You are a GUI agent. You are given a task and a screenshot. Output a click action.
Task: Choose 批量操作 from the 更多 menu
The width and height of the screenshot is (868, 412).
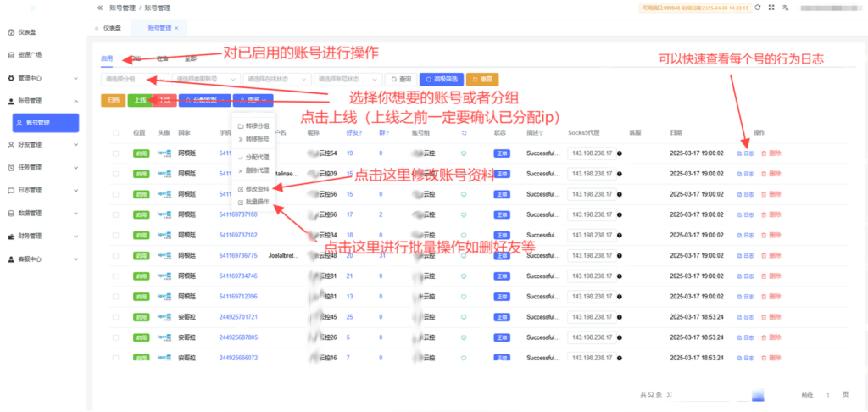253,202
